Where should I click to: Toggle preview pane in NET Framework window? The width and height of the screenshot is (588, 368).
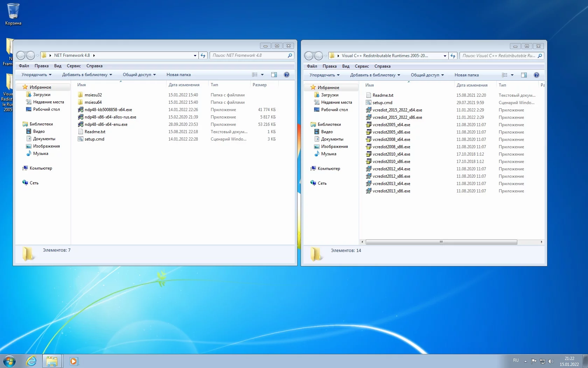click(274, 75)
